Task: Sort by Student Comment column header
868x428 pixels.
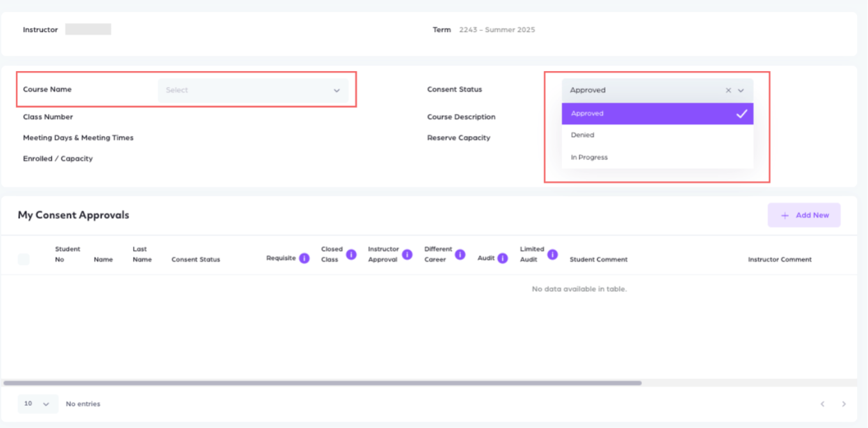Action: pyautogui.click(x=599, y=260)
